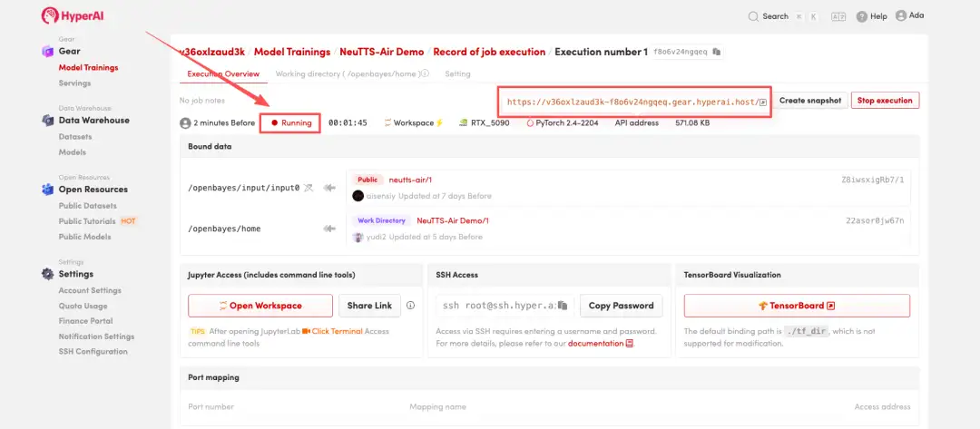Click the video icon before Click Terminal
The width and height of the screenshot is (980, 429).
click(x=307, y=331)
